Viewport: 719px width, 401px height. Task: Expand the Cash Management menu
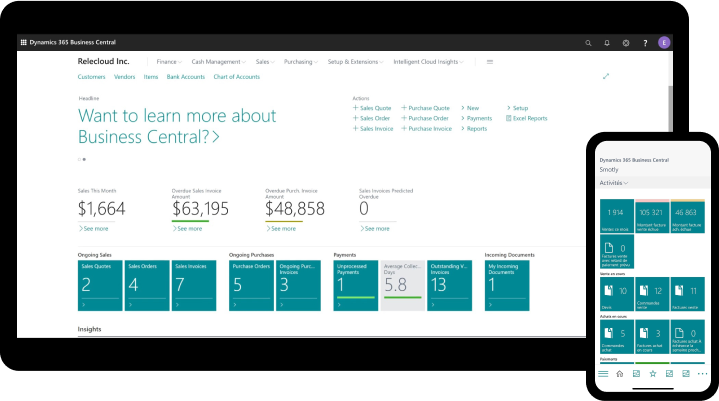[218, 61]
